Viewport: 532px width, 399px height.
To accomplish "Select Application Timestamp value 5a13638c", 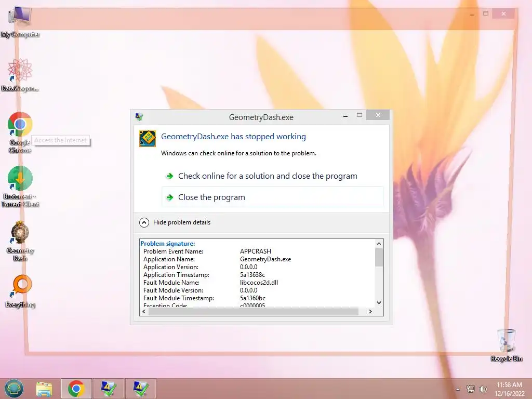I will 252,274.
